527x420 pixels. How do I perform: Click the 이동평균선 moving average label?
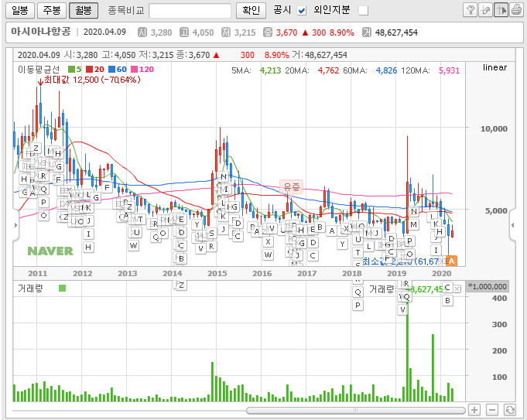pos(39,70)
